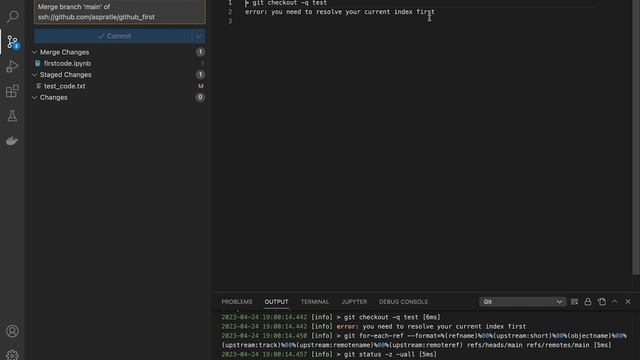
Task: Click editor line 'error: you need to resolve'
Action: tap(340, 12)
